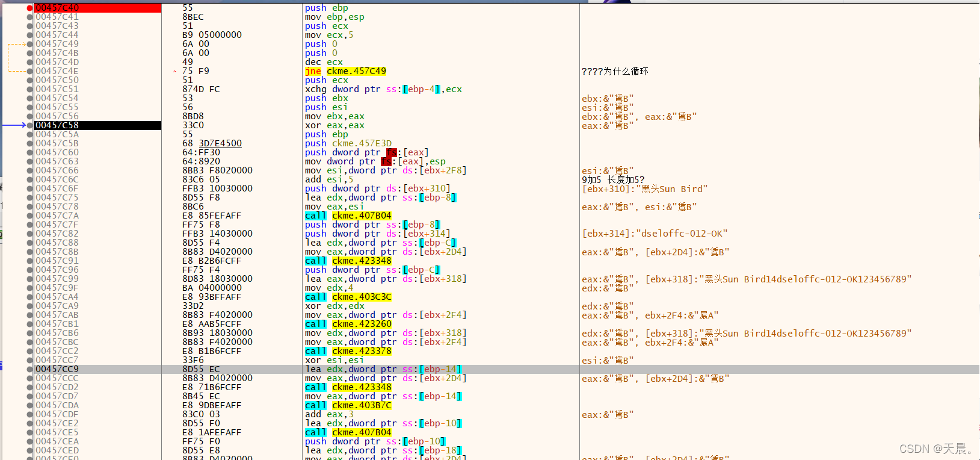Viewport: 980px width, 460px height.
Task: Click the call ckme.423348 at 00457C91
Action: pyautogui.click(x=348, y=261)
